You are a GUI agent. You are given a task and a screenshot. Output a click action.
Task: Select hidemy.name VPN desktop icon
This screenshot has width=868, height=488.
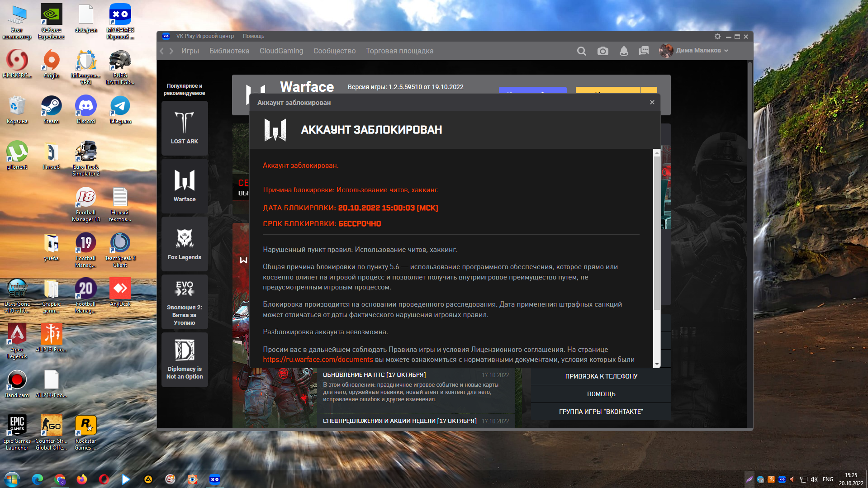(x=85, y=67)
